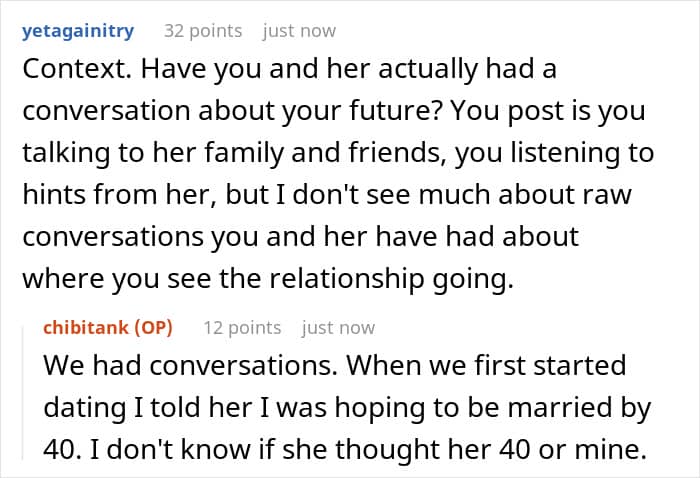The height and width of the screenshot is (478, 700).
Task: Click the line 'conversations you and her have had about'
Action: coord(300,237)
